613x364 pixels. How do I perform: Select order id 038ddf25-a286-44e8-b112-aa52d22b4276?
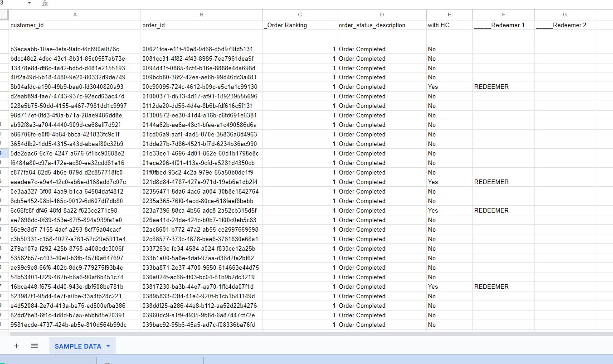(201, 306)
